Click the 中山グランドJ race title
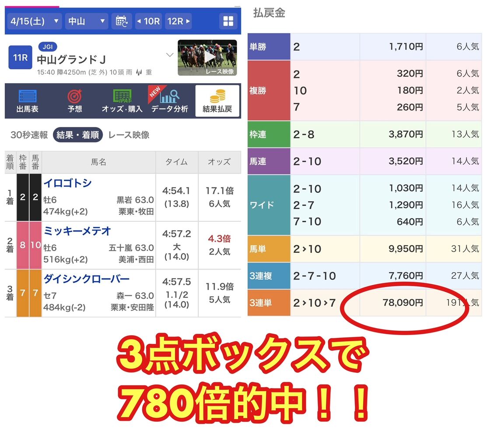This screenshot has width=490, height=448. pyautogui.click(x=71, y=59)
